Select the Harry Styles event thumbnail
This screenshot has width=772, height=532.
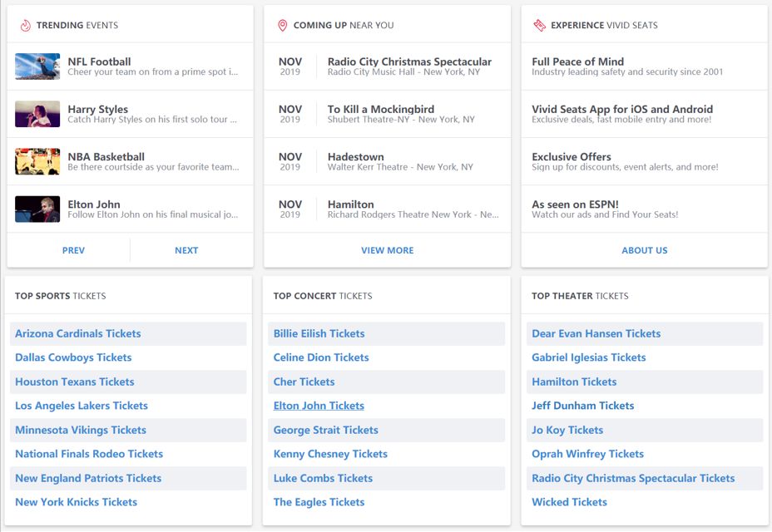coord(37,114)
